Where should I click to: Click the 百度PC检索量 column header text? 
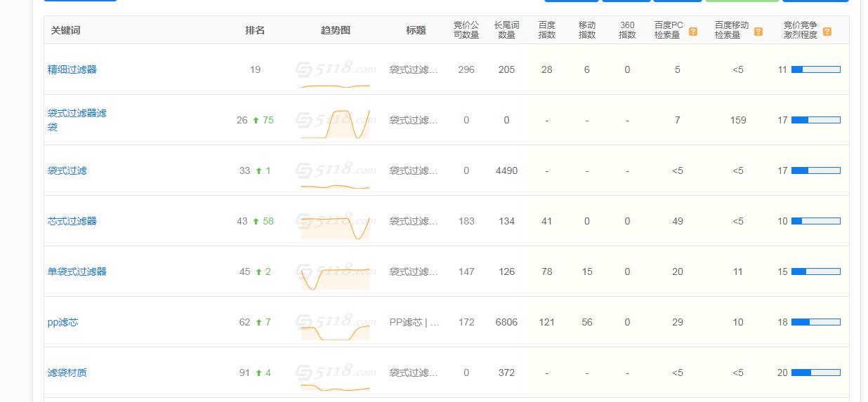coord(669,30)
